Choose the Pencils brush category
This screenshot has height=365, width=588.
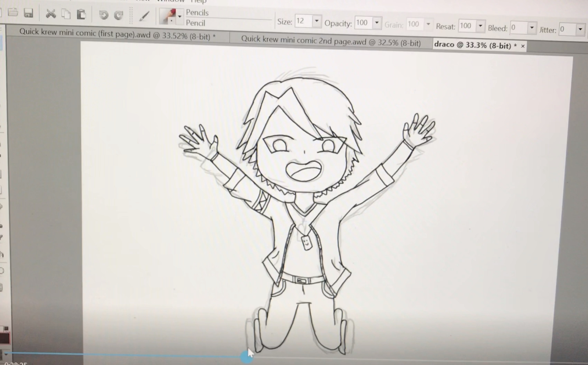pyautogui.click(x=197, y=12)
